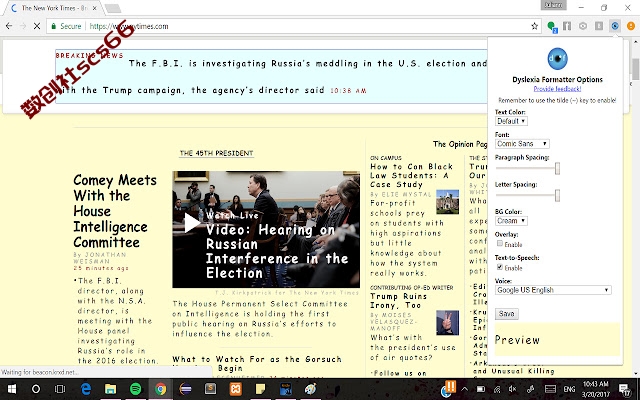Open Sublime Text from taskbar
The width and height of the screenshot is (640, 400).
coord(210,389)
